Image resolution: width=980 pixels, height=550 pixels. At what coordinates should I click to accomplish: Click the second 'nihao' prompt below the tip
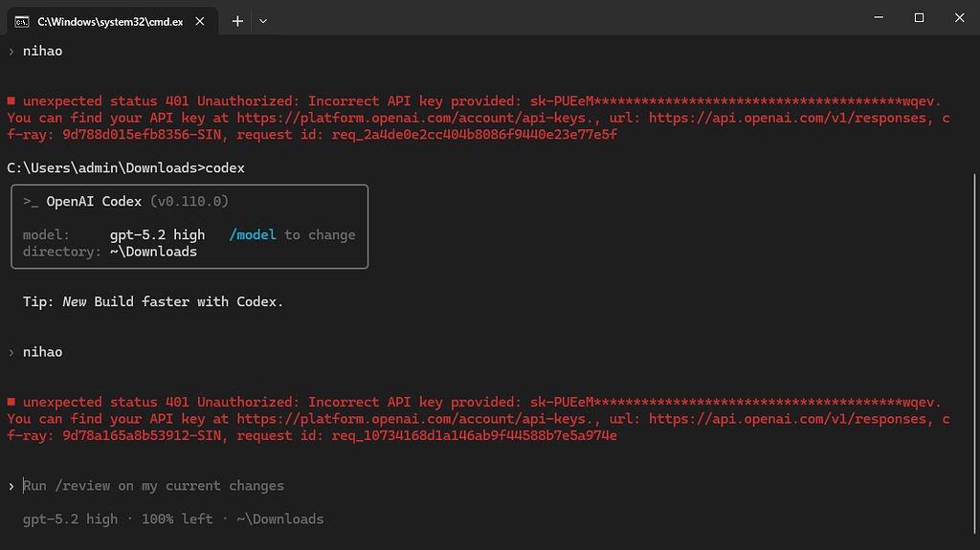click(42, 353)
